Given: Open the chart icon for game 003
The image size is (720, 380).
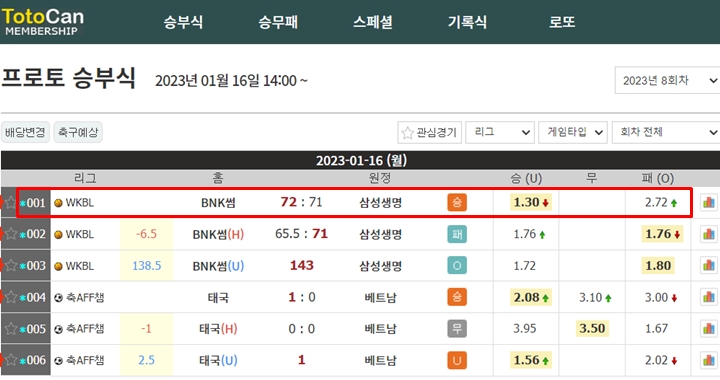Looking at the screenshot, I should (709, 265).
